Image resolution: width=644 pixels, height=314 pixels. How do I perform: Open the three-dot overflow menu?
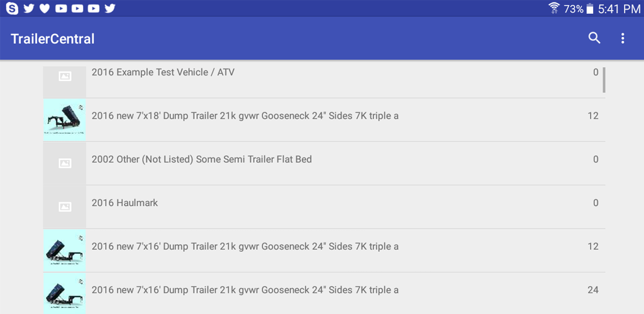tap(623, 38)
